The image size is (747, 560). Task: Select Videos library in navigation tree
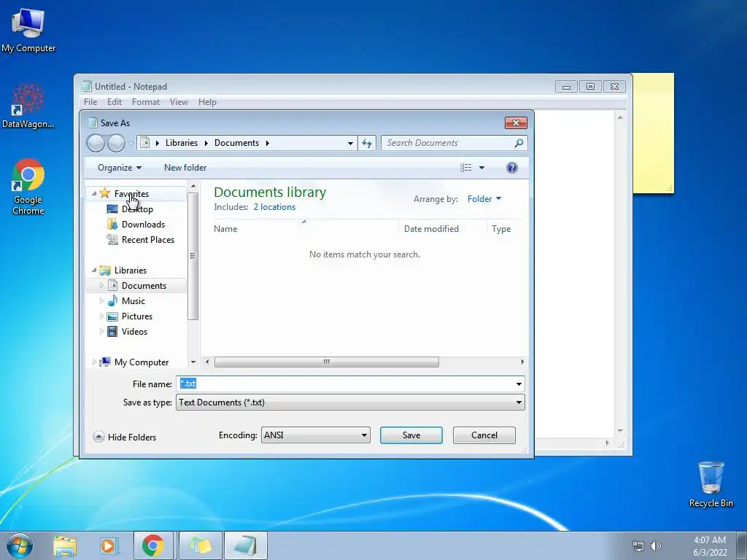click(x=134, y=332)
